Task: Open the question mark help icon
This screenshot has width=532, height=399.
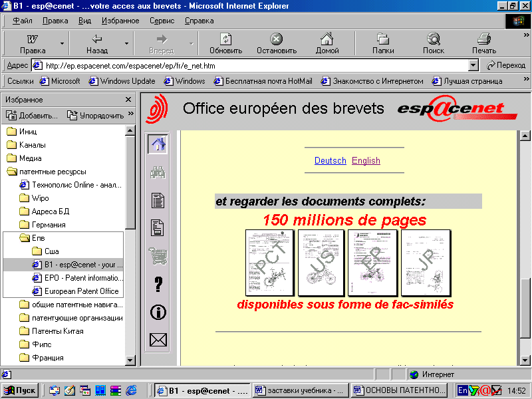Action: click(x=158, y=284)
